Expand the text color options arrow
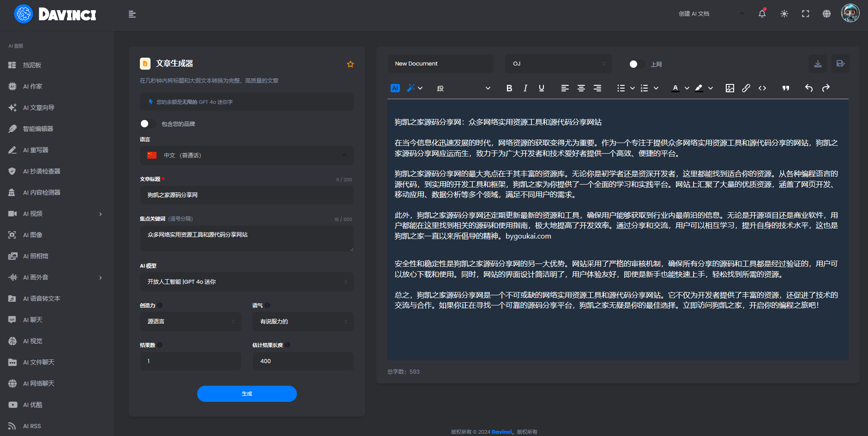This screenshot has width=868, height=436. [x=687, y=88]
